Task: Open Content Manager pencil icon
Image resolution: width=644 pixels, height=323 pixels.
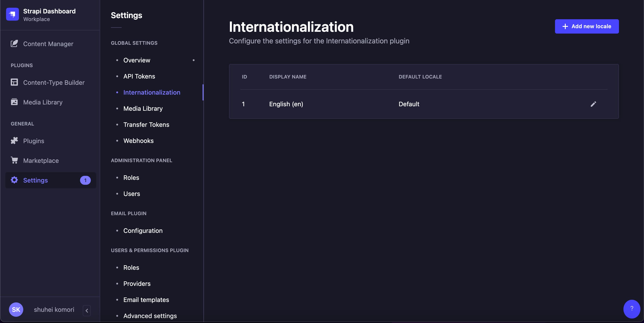Action: pos(14,43)
